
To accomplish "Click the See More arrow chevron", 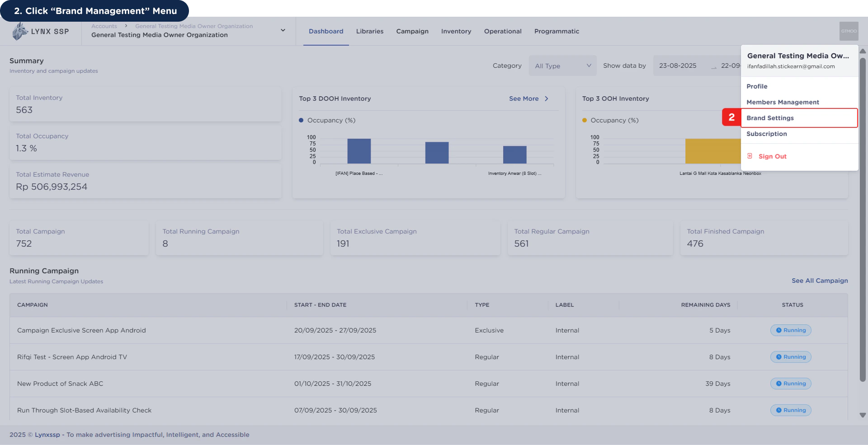I will pyautogui.click(x=546, y=98).
